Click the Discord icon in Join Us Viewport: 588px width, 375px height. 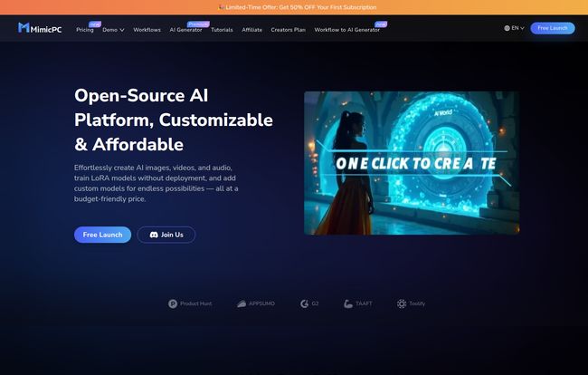click(x=154, y=235)
